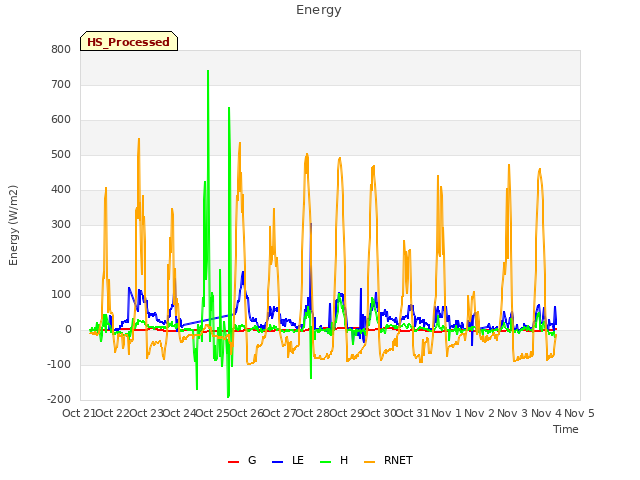Screen dimensions: 640x480
Task: Click the 100 y-axis tick value
Action: 61,295
